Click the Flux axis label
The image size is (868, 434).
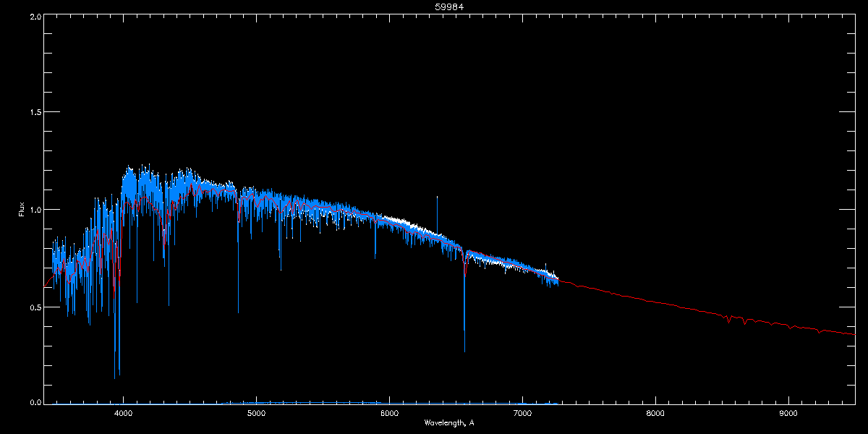point(22,209)
